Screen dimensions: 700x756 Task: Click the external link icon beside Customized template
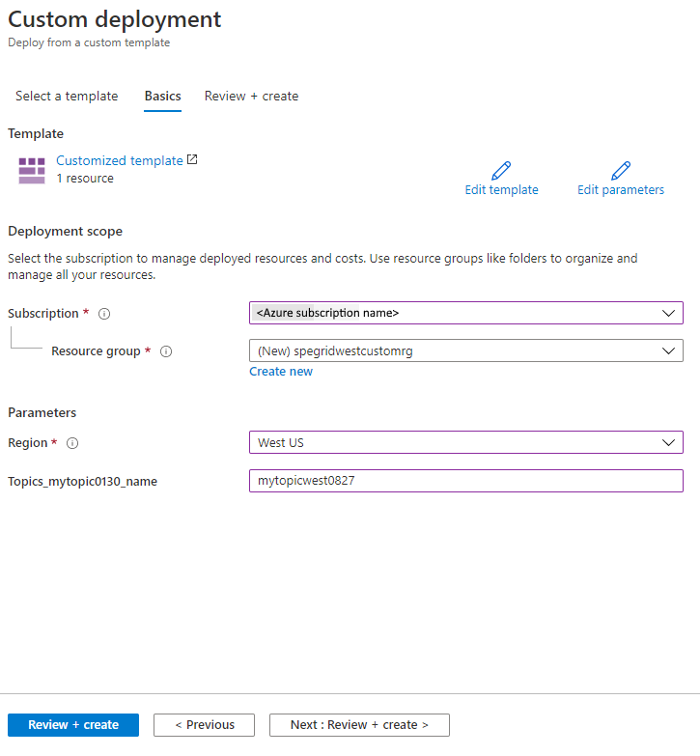click(192, 159)
